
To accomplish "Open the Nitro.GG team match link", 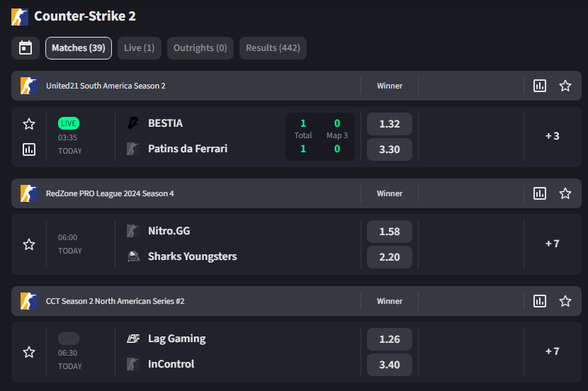I will pyautogui.click(x=169, y=231).
